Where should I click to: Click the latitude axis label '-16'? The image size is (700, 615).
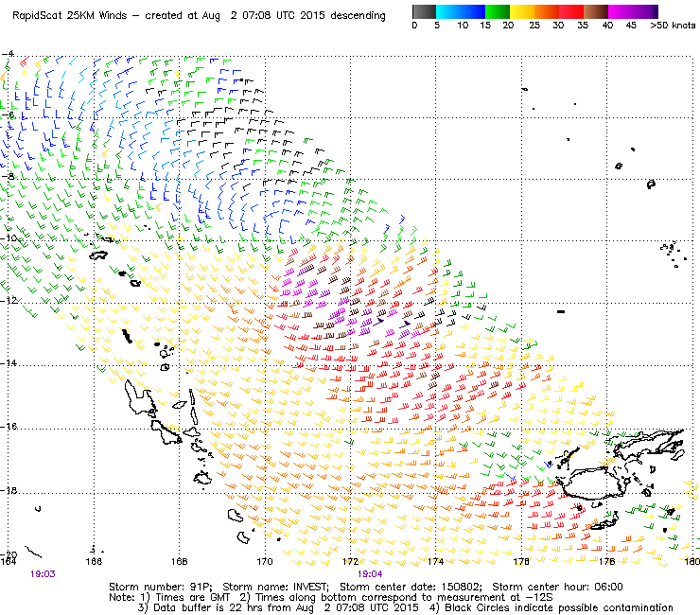[x=9, y=427]
